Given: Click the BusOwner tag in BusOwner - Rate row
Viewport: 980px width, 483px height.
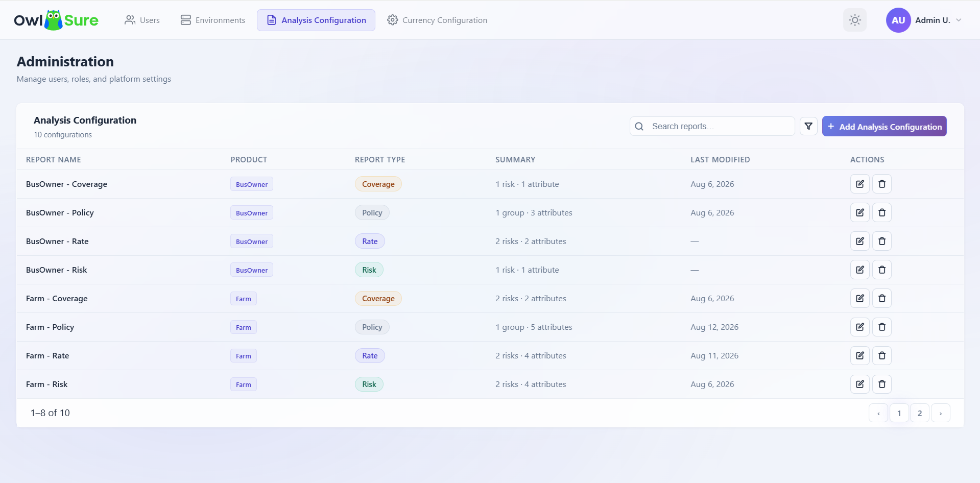Looking at the screenshot, I should (x=252, y=241).
